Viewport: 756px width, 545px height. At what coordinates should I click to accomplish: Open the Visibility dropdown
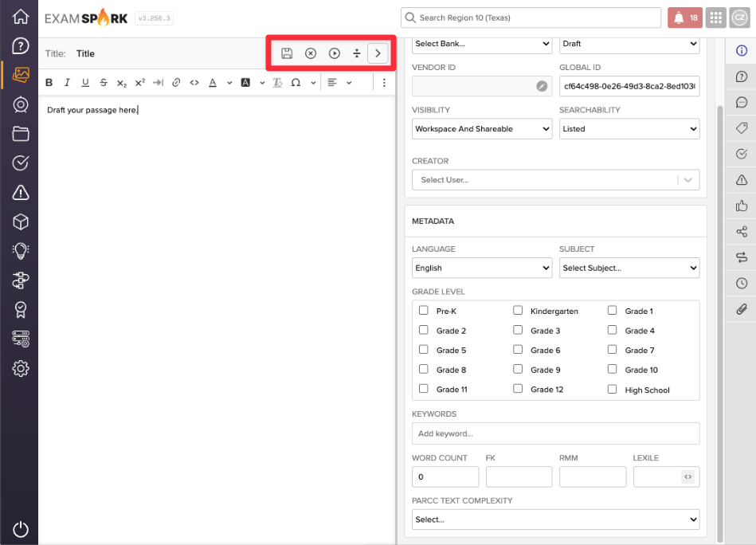482,129
